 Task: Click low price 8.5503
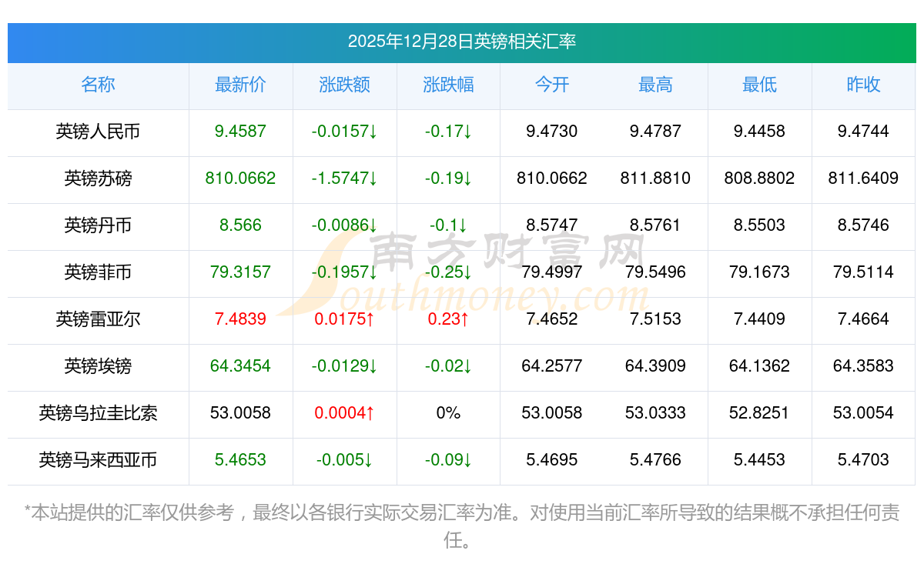pyautogui.click(x=759, y=225)
